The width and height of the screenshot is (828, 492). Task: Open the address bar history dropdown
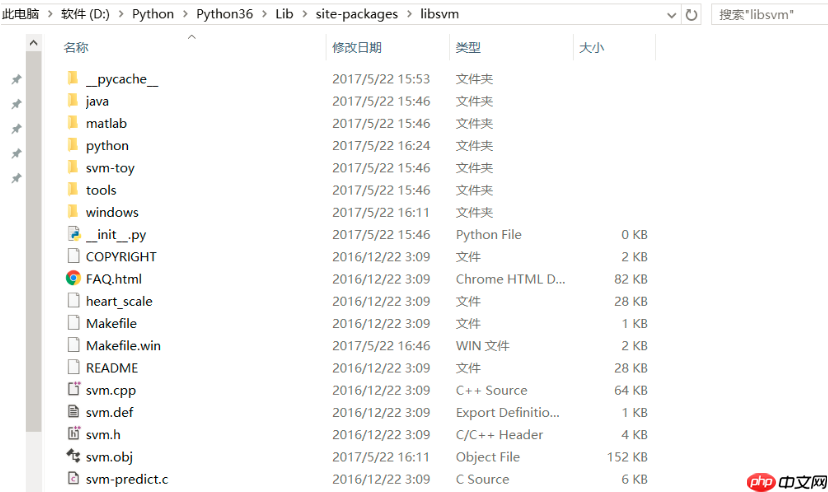671,15
